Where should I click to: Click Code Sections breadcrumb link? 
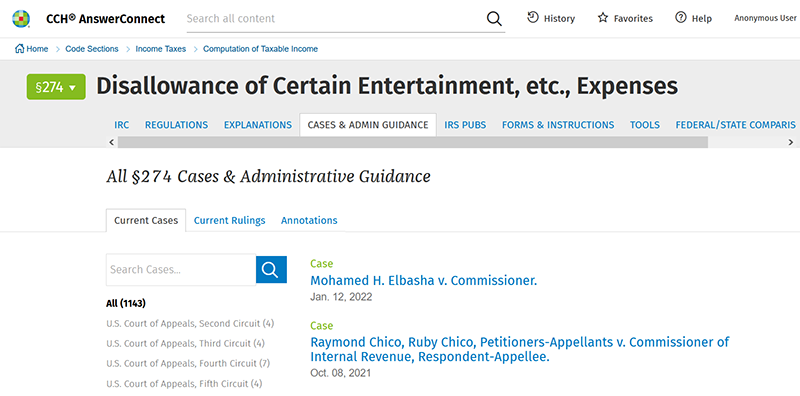click(x=92, y=49)
